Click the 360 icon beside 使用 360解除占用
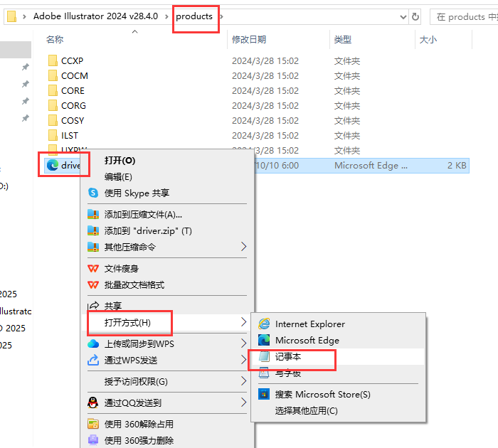The height and width of the screenshot is (448, 498). click(x=93, y=424)
